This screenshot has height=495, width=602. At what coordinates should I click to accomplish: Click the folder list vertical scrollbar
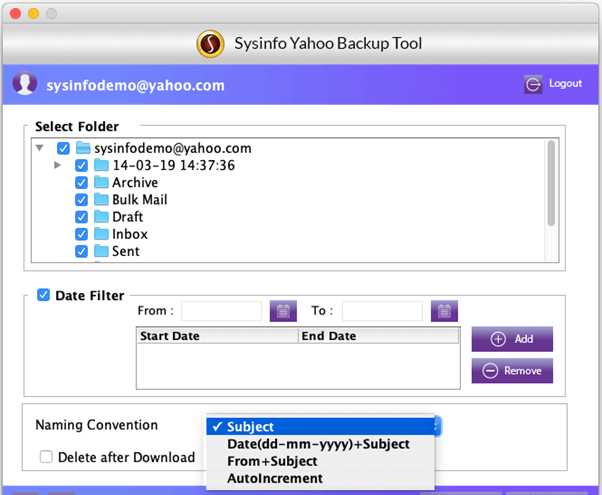pos(551,183)
